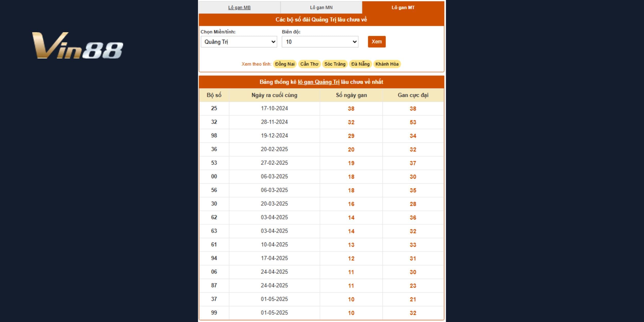Open the Chọn Miền/tỉnh dropdown showing Quảng Trị

pyautogui.click(x=239, y=42)
